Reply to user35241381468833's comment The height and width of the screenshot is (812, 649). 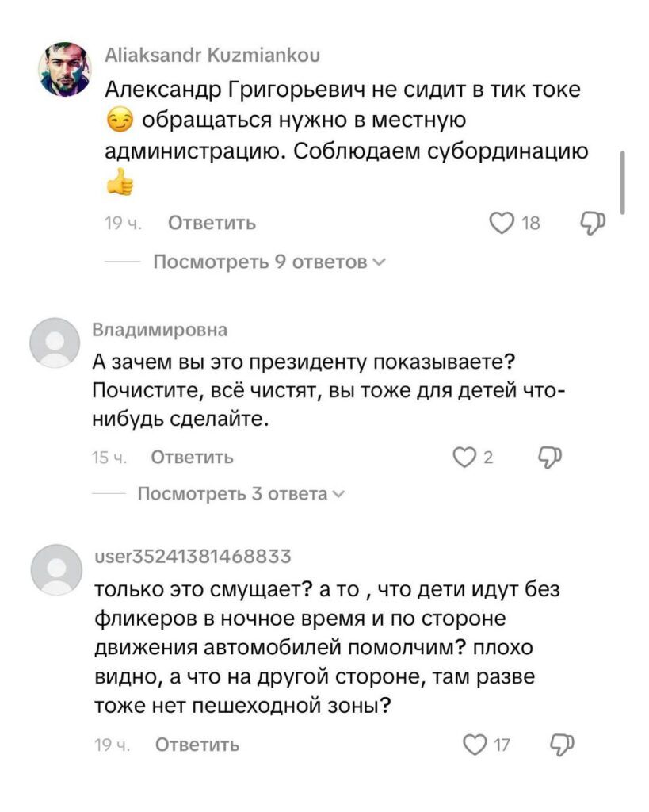[x=197, y=745]
